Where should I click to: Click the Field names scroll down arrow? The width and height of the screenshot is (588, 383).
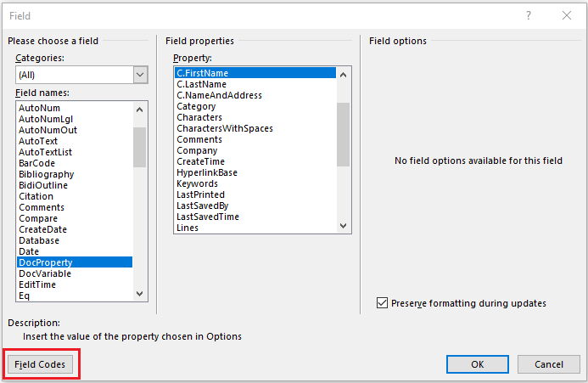point(139,294)
